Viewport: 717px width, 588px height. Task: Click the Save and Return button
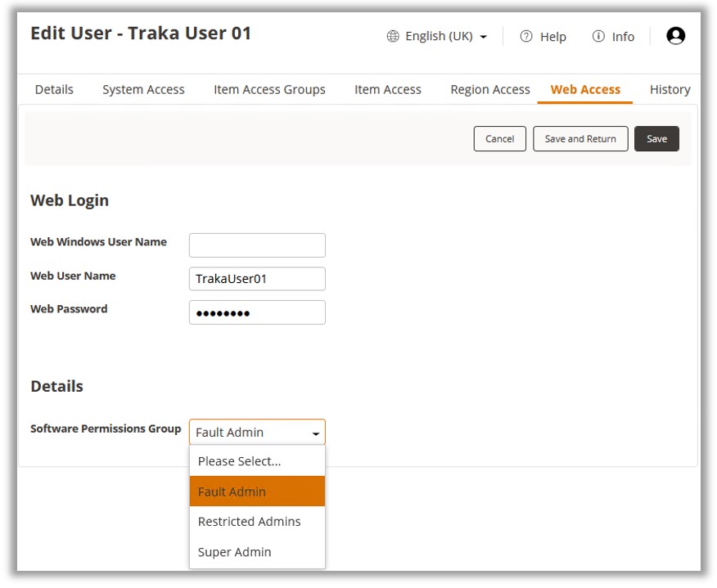pos(580,139)
